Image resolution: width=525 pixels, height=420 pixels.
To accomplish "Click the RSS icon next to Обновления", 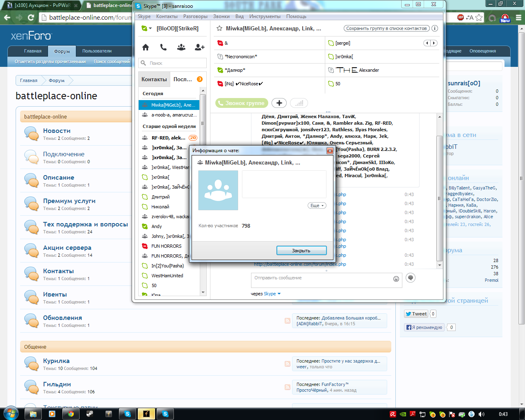I will (x=288, y=321).
